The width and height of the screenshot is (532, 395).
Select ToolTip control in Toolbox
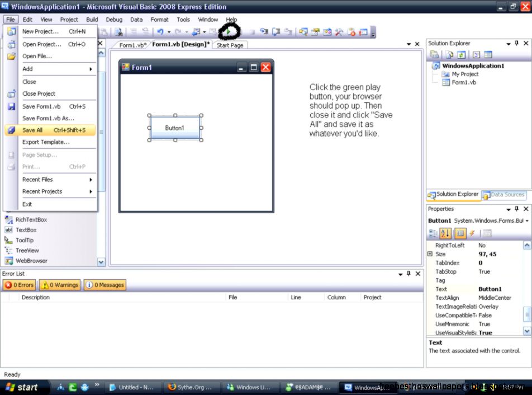pyautogui.click(x=20, y=241)
